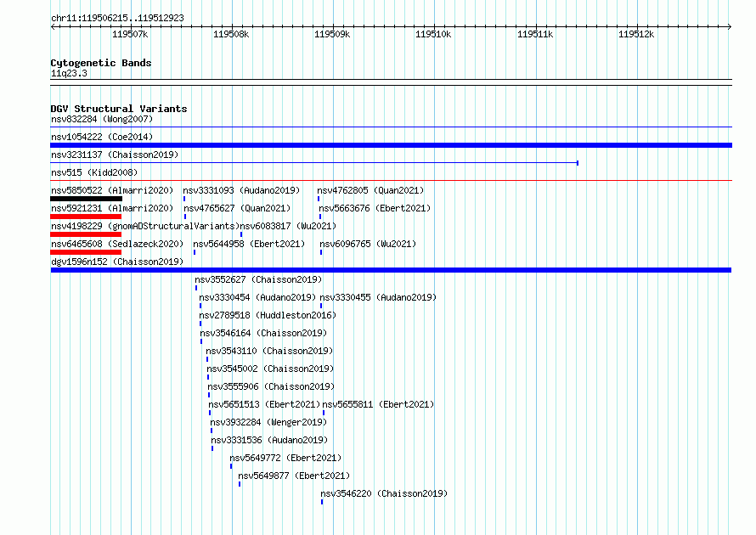Select nsv4762805 (Quan2021) label
Screen dimensions: 756x535
tap(370, 190)
